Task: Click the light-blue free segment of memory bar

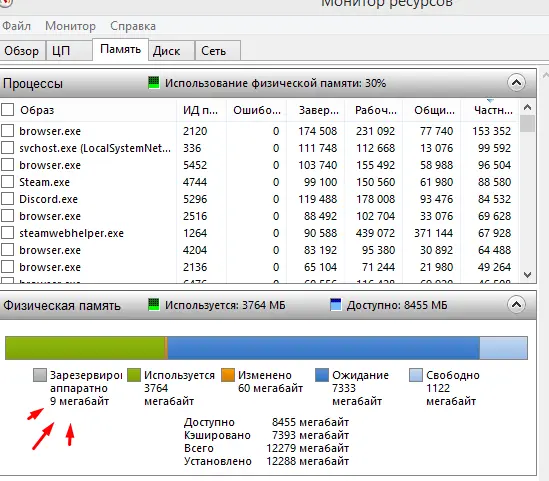Action: click(503, 348)
